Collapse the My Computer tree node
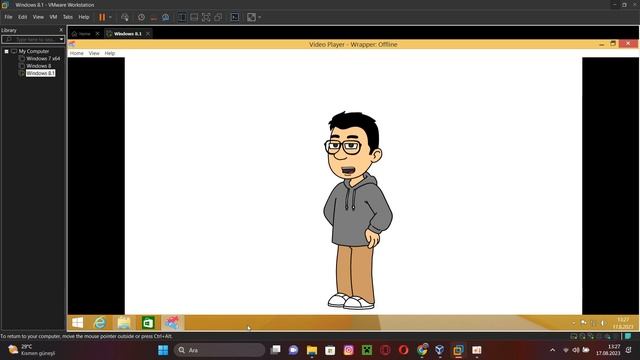Viewport: 640px width, 360px height. pyautogui.click(x=7, y=51)
